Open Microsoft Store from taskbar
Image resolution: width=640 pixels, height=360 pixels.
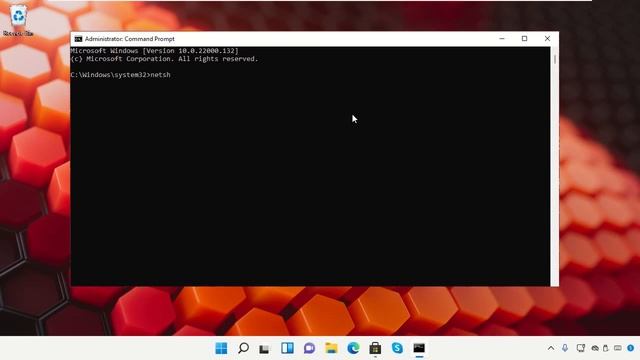coord(375,348)
